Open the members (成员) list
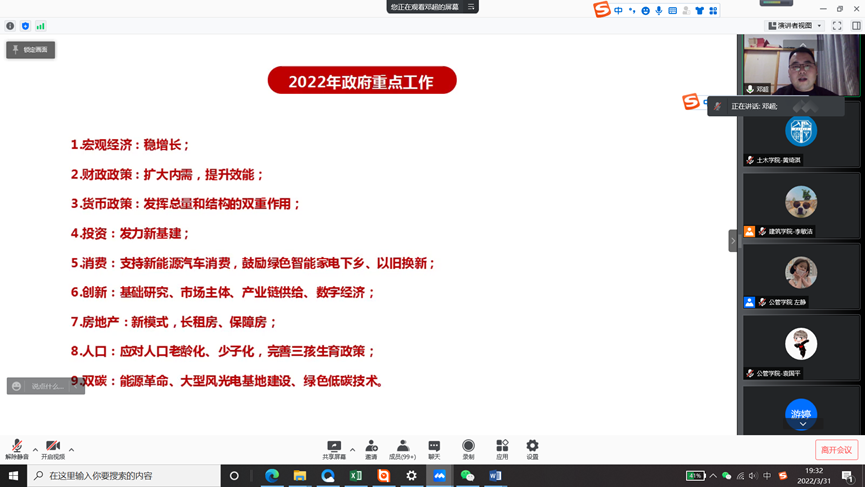 (402, 448)
